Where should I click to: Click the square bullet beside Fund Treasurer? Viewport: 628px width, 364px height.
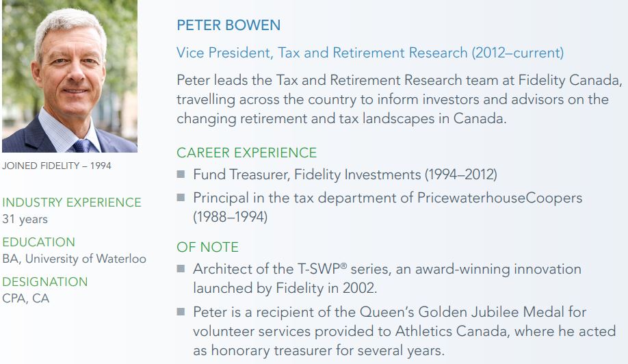(181, 175)
